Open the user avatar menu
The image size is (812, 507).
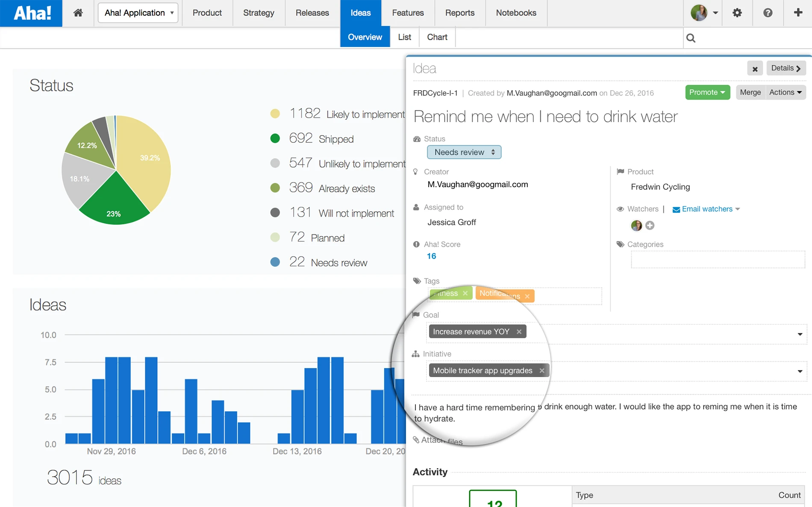(703, 13)
